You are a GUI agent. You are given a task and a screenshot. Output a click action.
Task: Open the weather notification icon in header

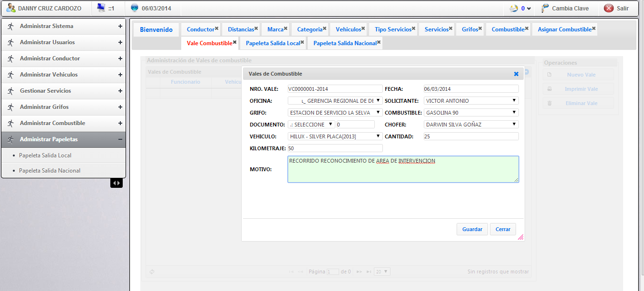[514, 8]
